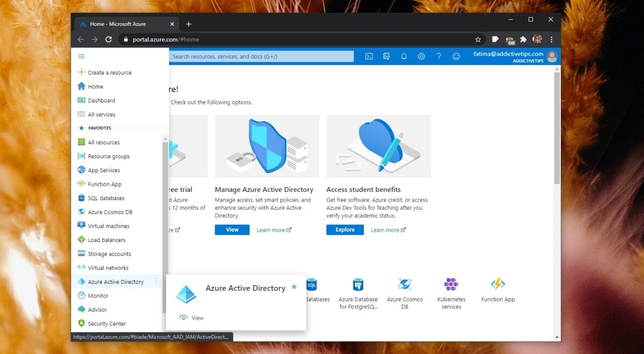Click Explore under Access student benefits
Image resolution: width=644 pixels, height=354 pixels.
click(x=345, y=230)
